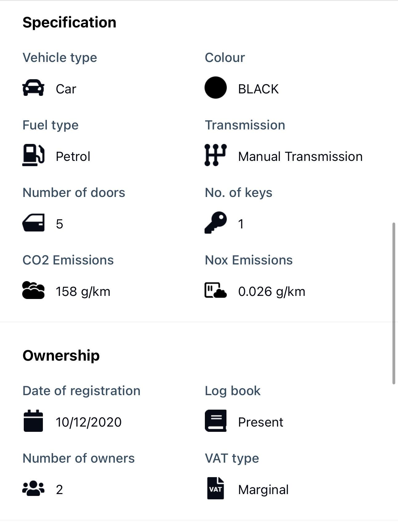Click the Ownership section heading
Screen dimensions: 398x532
[x=61, y=356]
